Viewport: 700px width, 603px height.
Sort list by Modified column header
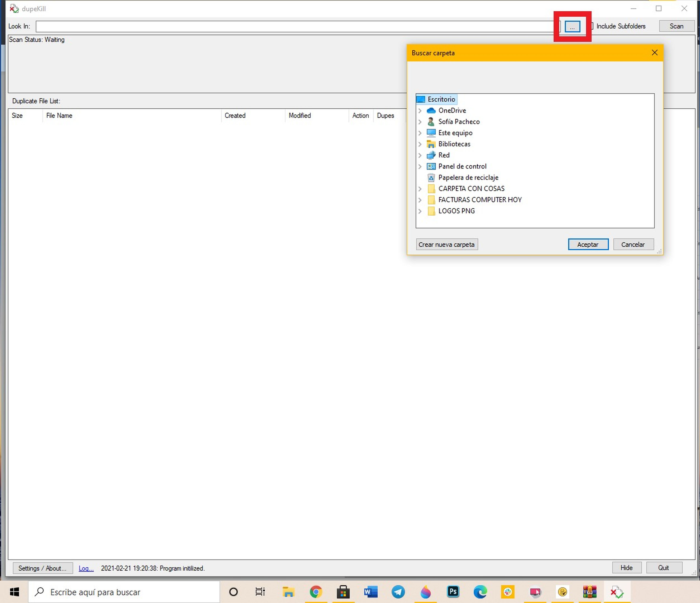pos(300,115)
